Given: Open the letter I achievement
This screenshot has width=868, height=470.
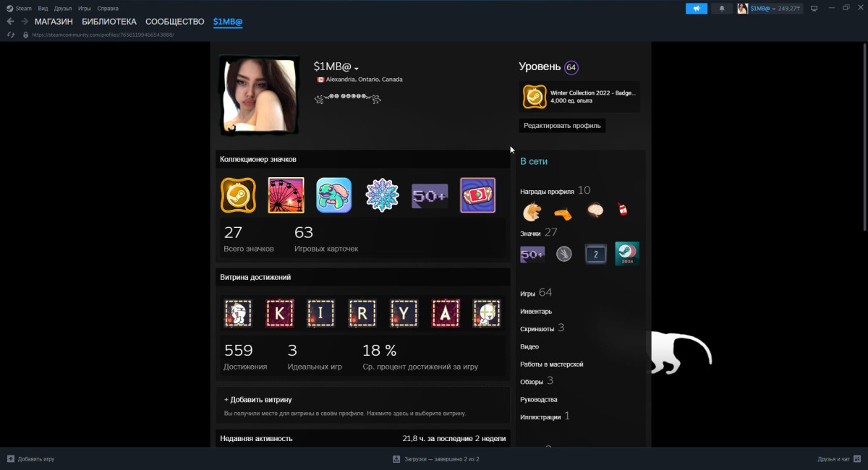Looking at the screenshot, I should point(320,313).
